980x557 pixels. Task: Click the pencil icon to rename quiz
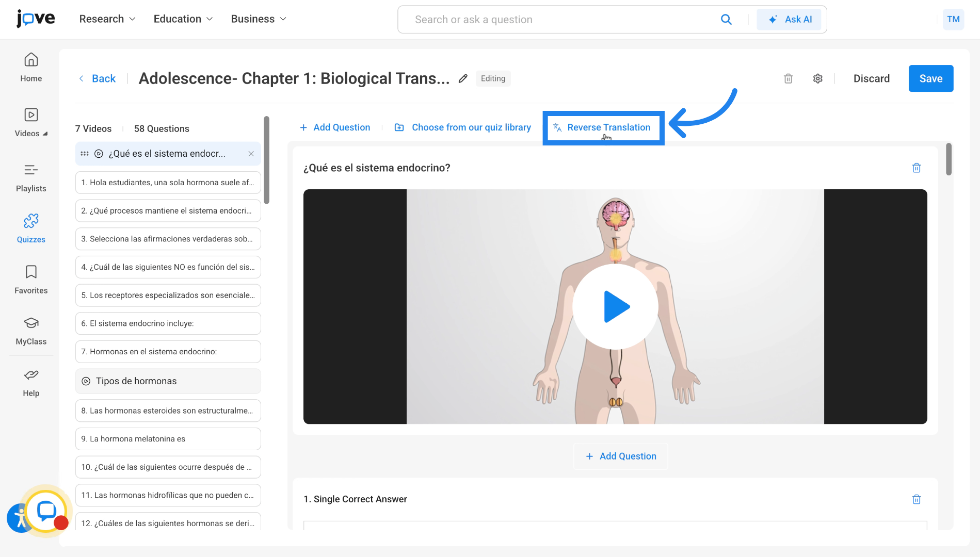point(463,78)
